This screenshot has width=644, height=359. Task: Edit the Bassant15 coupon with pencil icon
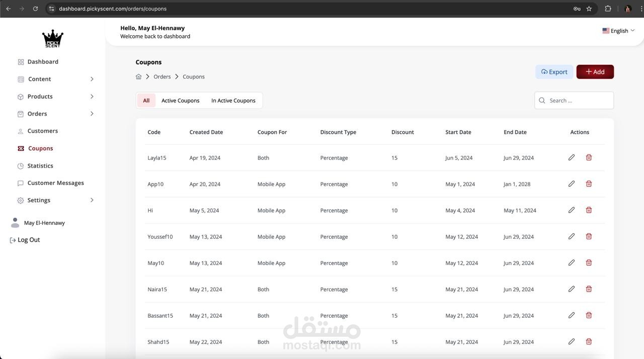pos(572,315)
